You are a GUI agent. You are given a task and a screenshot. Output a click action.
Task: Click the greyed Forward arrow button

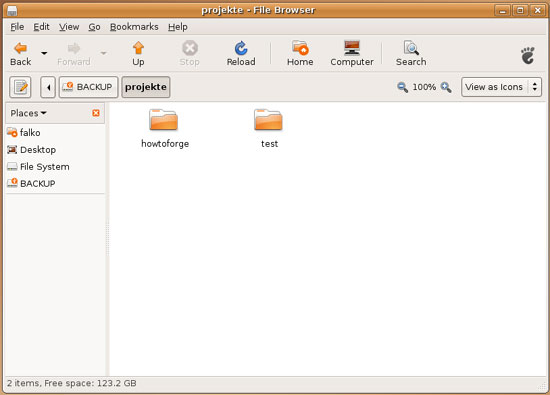point(74,54)
